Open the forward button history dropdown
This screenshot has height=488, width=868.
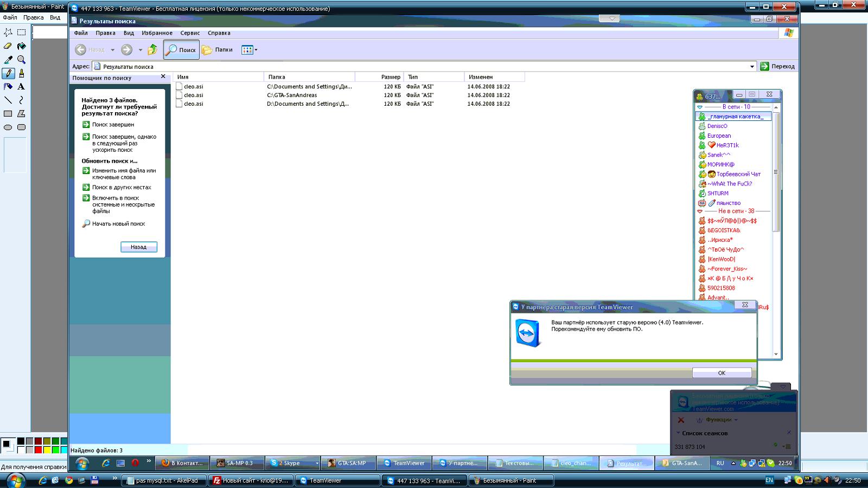140,50
